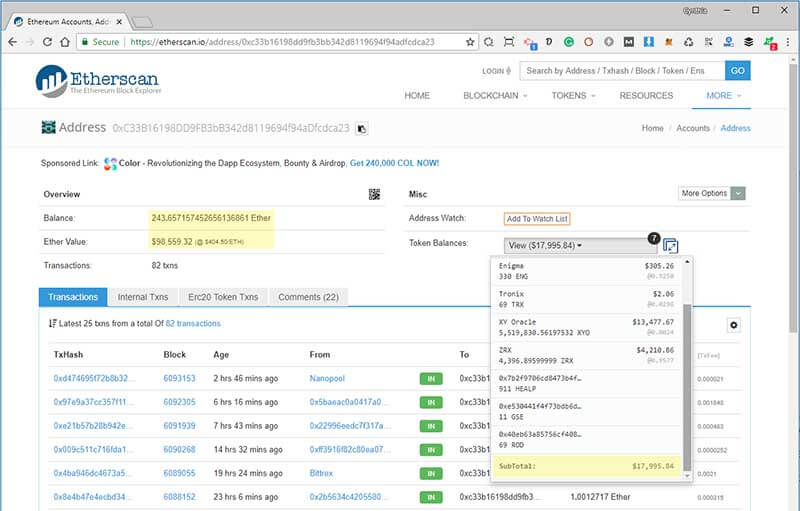
Task: Reload the browser page
Action: tap(47, 42)
